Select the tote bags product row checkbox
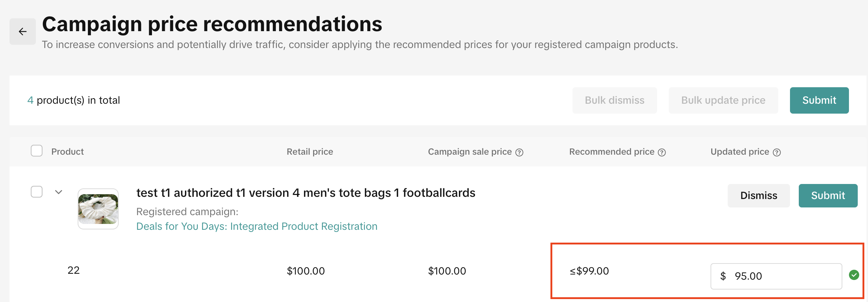This screenshot has height=302, width=868. (37, 192)
